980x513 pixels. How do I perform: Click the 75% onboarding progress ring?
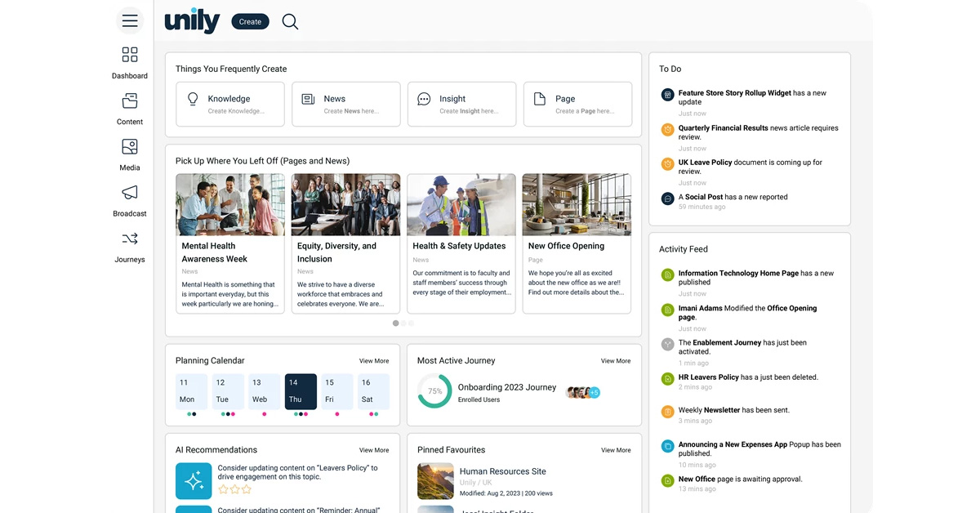point(434,391)
